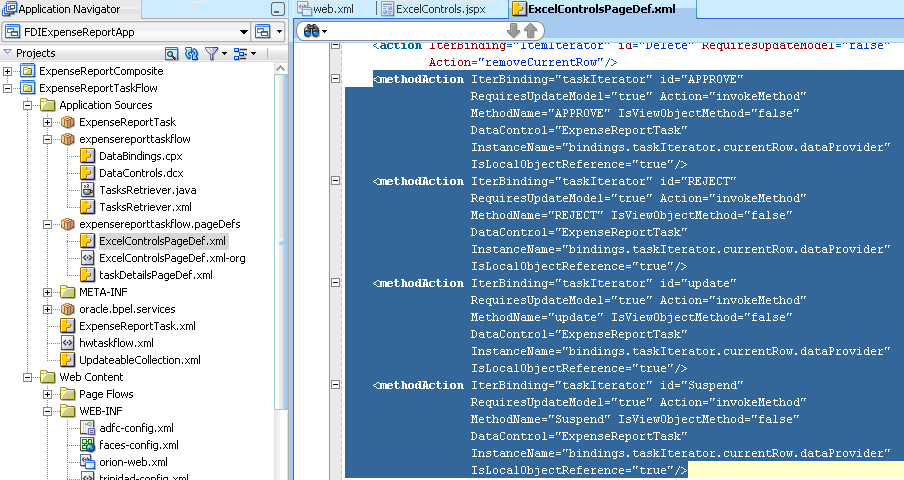Expand the oracle.bpel.services node
This screenshot has width=904, height=480.
pyautogui.click(x=48, y=309)
